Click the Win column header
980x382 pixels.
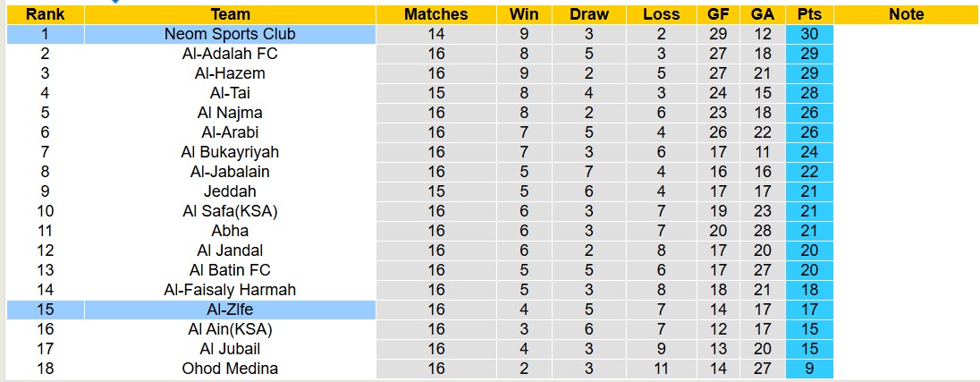click(523, 14)
